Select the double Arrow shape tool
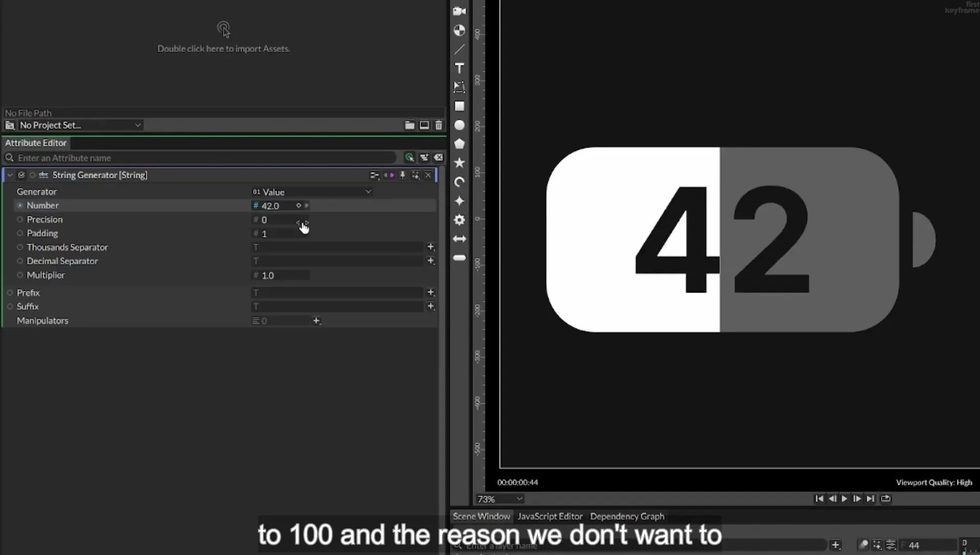 459,239
